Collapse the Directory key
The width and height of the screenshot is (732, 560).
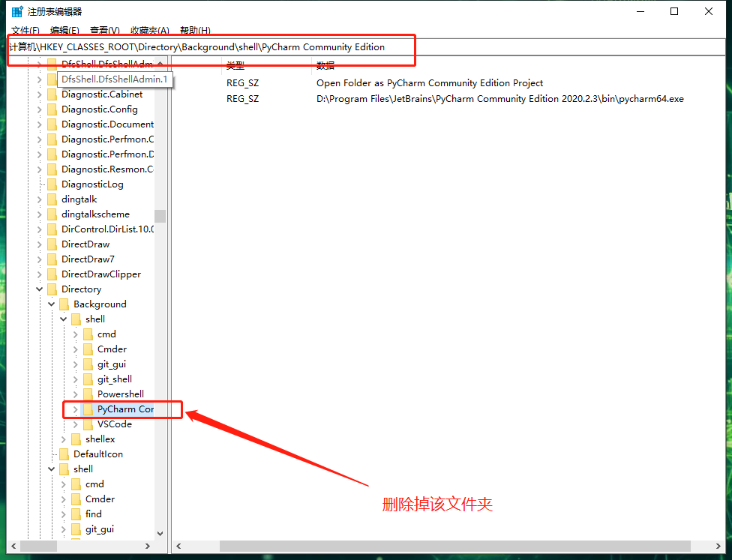coord(40,289)
